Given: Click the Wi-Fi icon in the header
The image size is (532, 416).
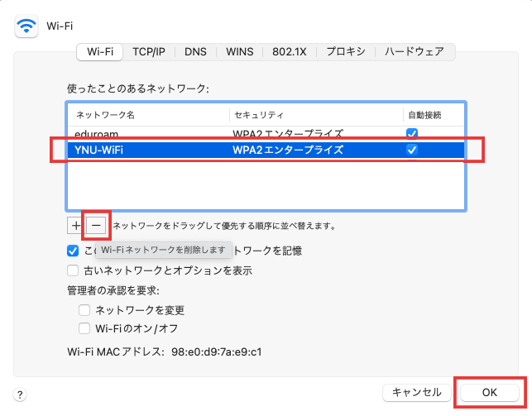Looking at the screenshot, I should [x=27, y=25].
